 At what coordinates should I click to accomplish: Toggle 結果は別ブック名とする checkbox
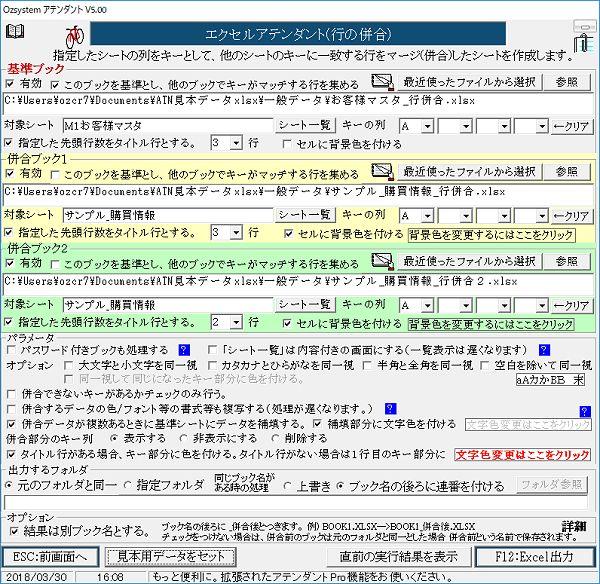(14, 531)
